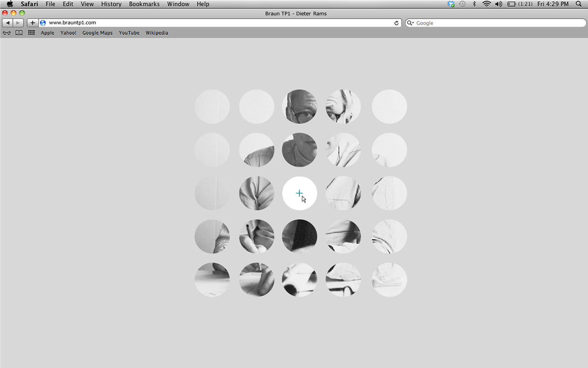
Task: Select circle showing man's glasses and forehead
Action: tap(299, 107)
